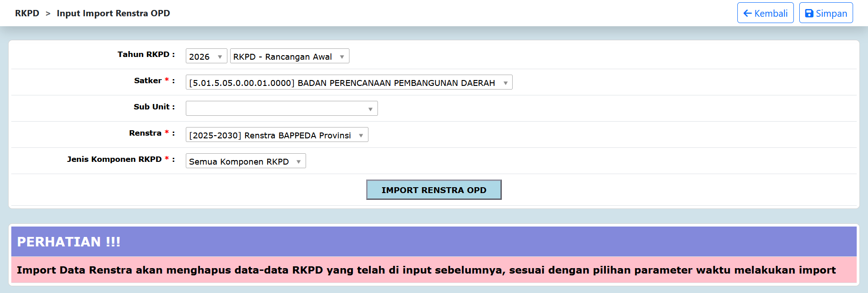Click the Sub Unit field label
This screenshot has height=293, width=868.
pyautogui.click(x=154, y=107)
